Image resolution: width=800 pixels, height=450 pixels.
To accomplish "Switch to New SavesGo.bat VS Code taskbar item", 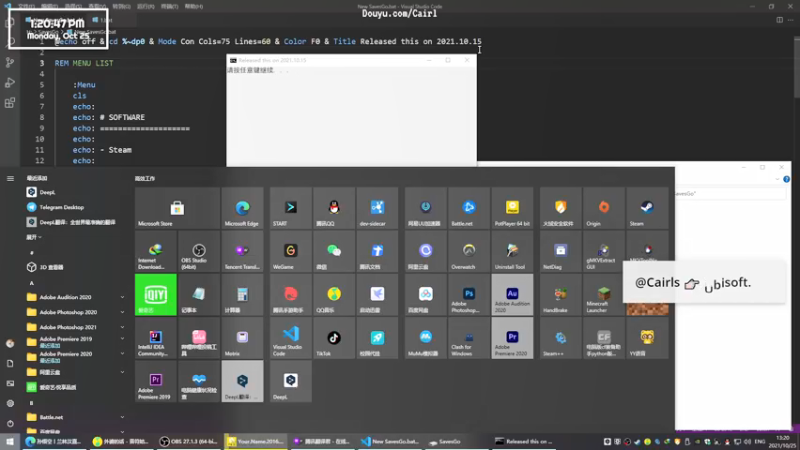I will click(390, 442).
